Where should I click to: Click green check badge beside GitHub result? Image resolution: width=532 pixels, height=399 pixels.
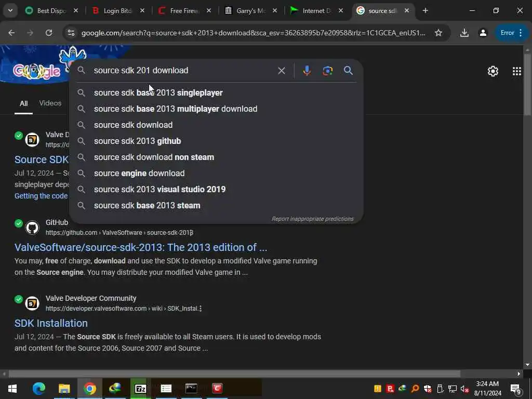tap(19, 223)
